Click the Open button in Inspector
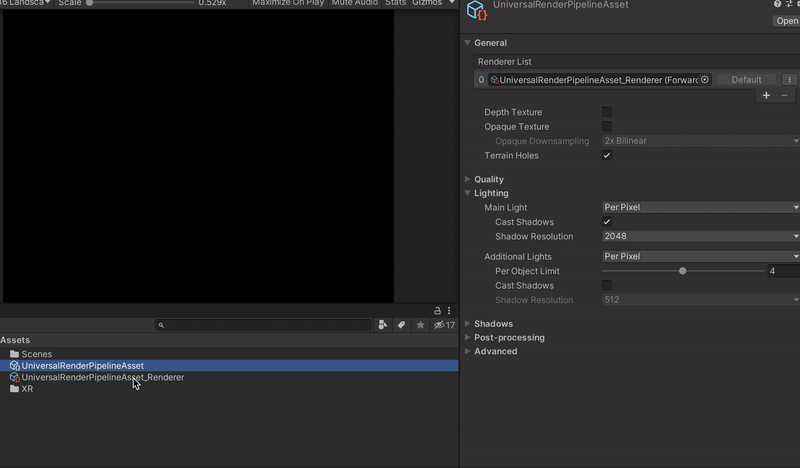Screen dimensions: 800x468 (786, 21)
